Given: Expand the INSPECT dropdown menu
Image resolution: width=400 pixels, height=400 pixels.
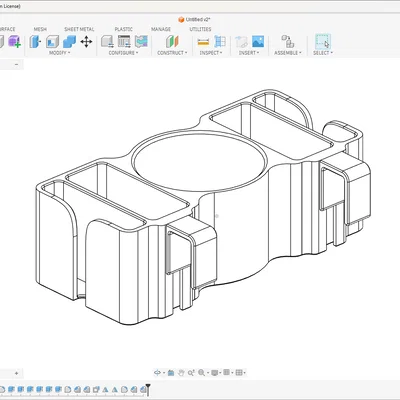Looking at the screenshot, I should pyautogui.click(x=211, y=53).
